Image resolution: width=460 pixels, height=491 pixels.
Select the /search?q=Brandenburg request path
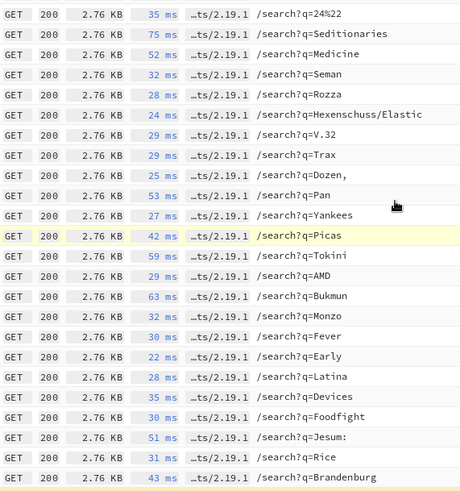tap(316, 478)
